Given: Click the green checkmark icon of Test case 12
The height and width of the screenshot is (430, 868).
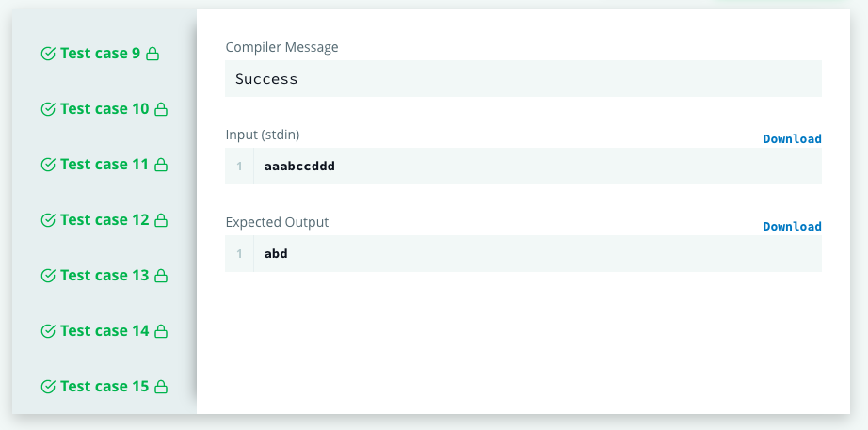Looking at the screenshot, I should pyautogui.click(x=48, y=219).
